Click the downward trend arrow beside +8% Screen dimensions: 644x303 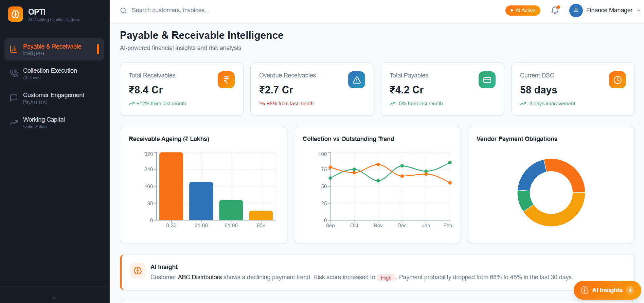262,104
